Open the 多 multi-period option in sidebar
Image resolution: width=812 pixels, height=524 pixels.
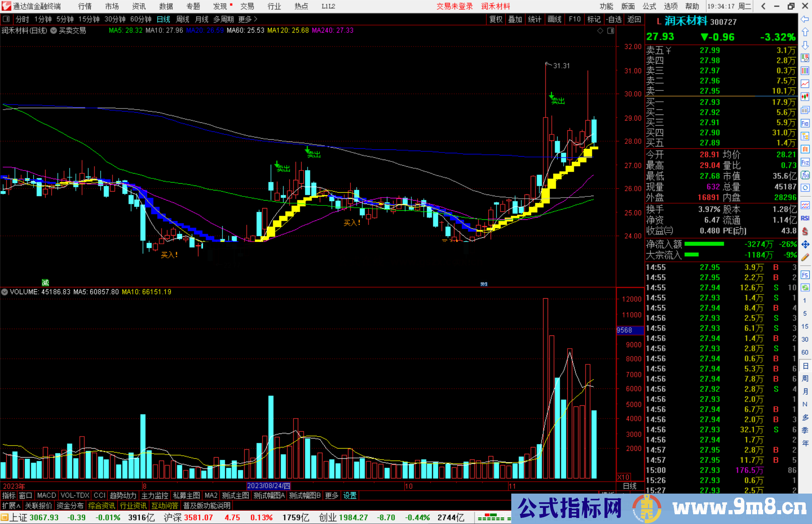coord(805,417)
